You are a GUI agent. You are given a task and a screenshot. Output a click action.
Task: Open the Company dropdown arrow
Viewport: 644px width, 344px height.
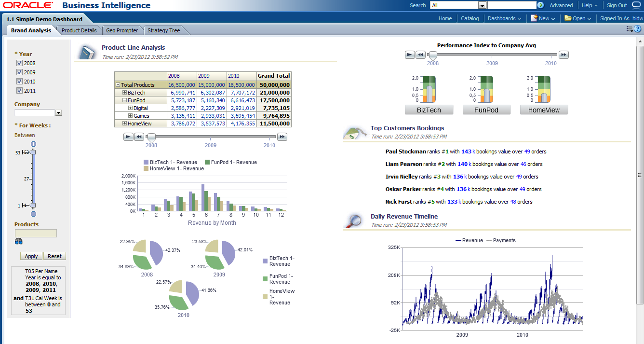pos(59,113)
